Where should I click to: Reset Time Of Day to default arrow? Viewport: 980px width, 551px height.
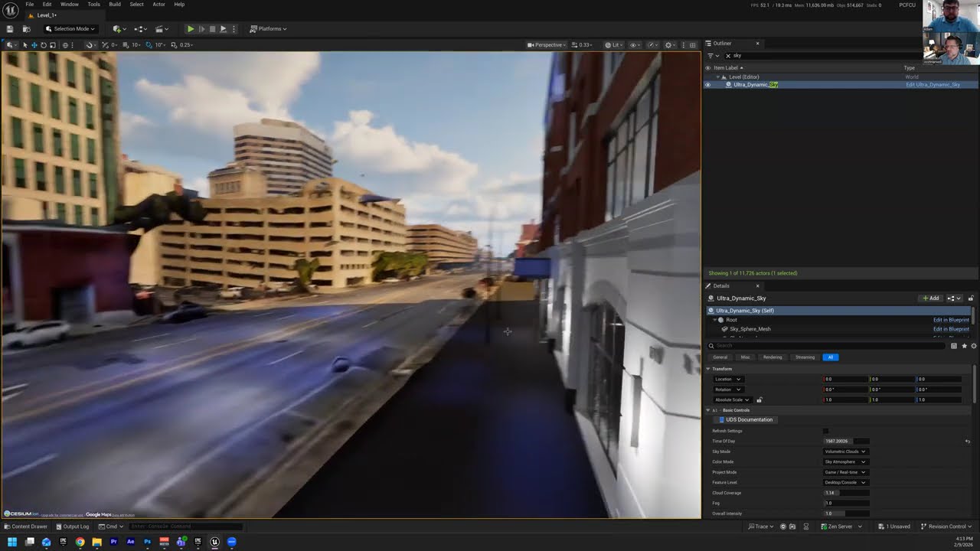click(967, 442)
